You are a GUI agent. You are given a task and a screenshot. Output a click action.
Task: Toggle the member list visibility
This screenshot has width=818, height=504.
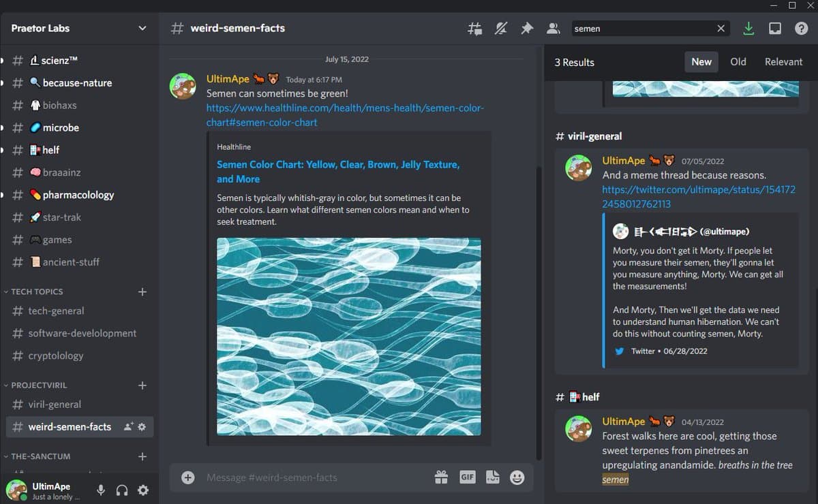click(553, 29)
